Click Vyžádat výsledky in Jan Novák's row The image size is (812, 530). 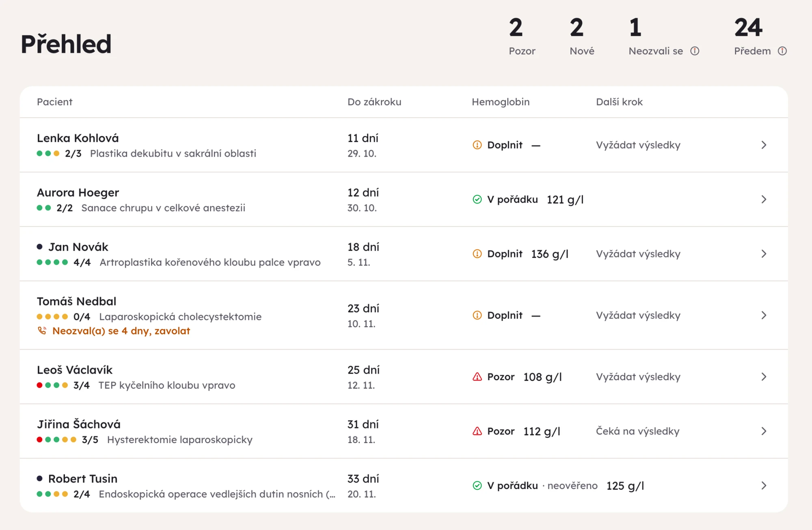click(638, 254)
